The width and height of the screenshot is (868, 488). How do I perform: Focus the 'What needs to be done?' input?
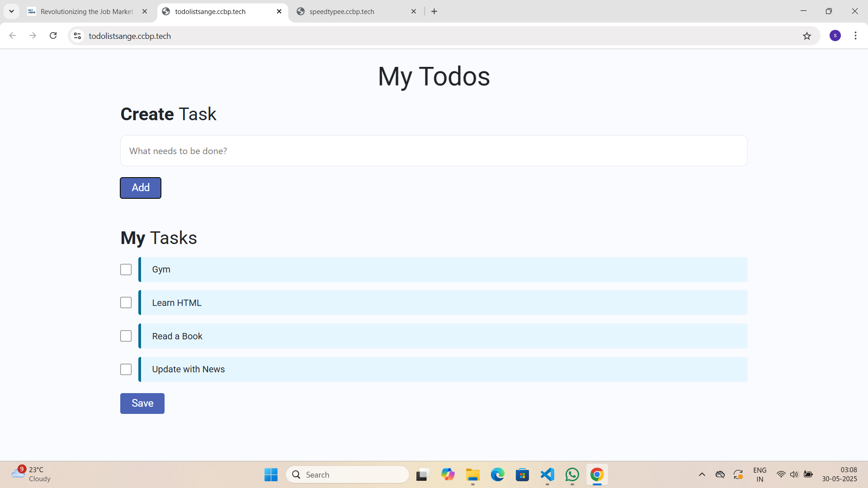(x=433, y=151)
